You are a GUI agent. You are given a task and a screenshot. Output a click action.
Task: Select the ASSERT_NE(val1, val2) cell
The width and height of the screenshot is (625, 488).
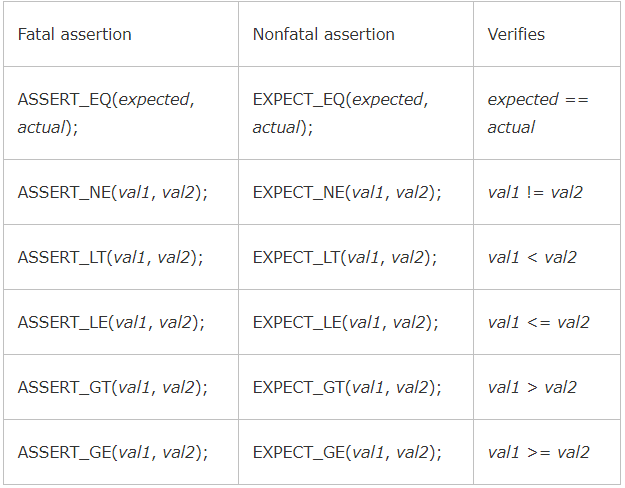click(113, 192)
